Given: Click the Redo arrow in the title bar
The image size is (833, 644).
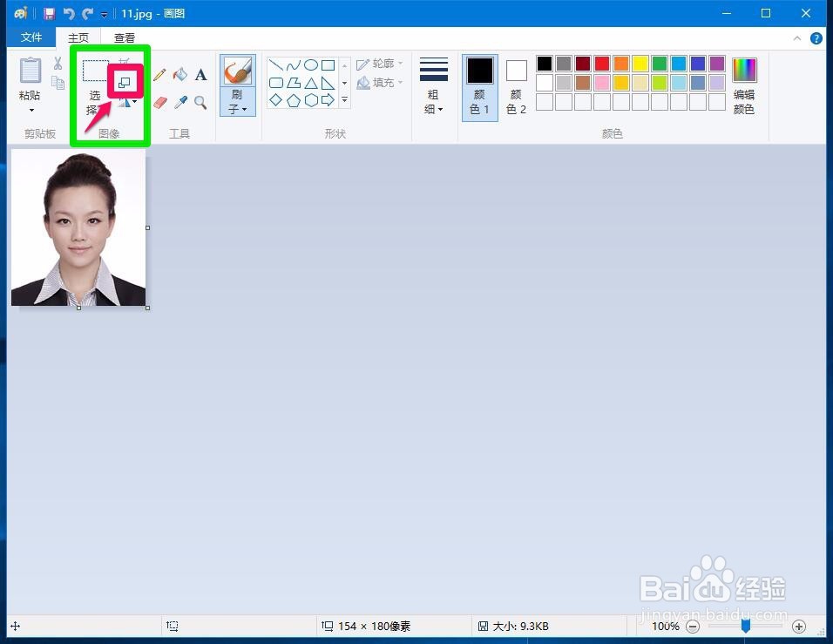Looking at the screenshot, I should (x=88, y=13).
